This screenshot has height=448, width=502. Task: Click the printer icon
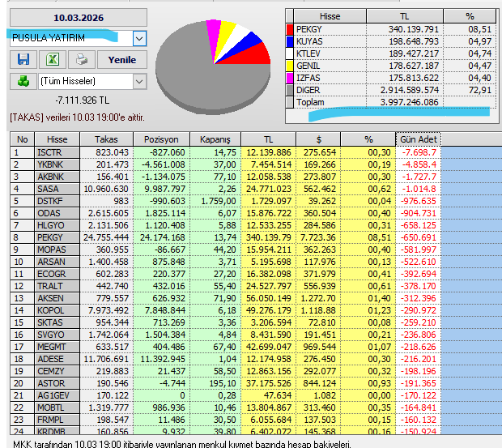82,60
